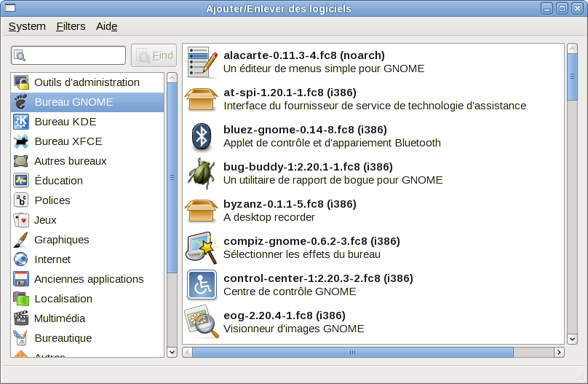Select the Internet category
This screenshot has height=384, width=588.
[x=52, y=259]
